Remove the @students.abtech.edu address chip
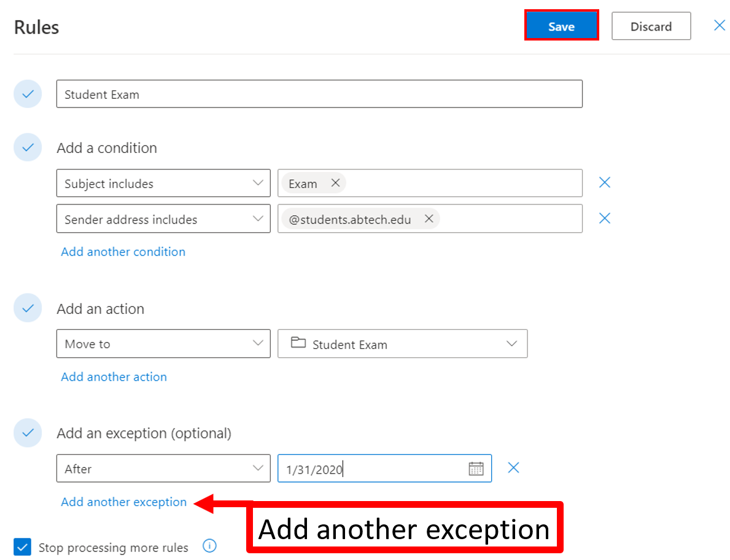Screen dimensions: 730x560 tap(429, 218)
